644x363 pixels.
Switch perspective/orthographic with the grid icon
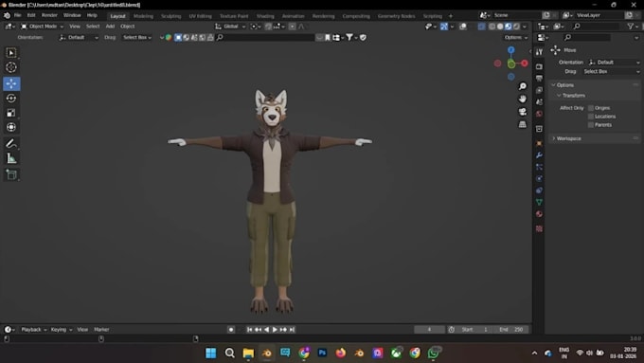pos(523,124)
